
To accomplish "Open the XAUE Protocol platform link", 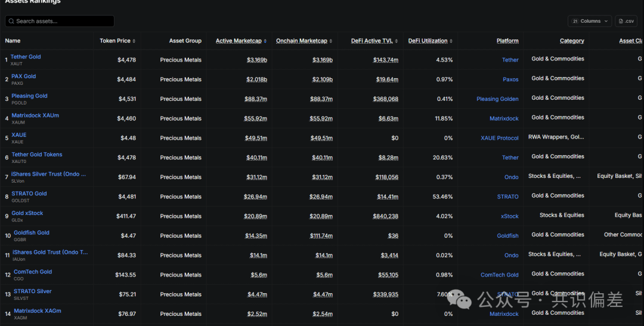I will (x=500, y=138).
